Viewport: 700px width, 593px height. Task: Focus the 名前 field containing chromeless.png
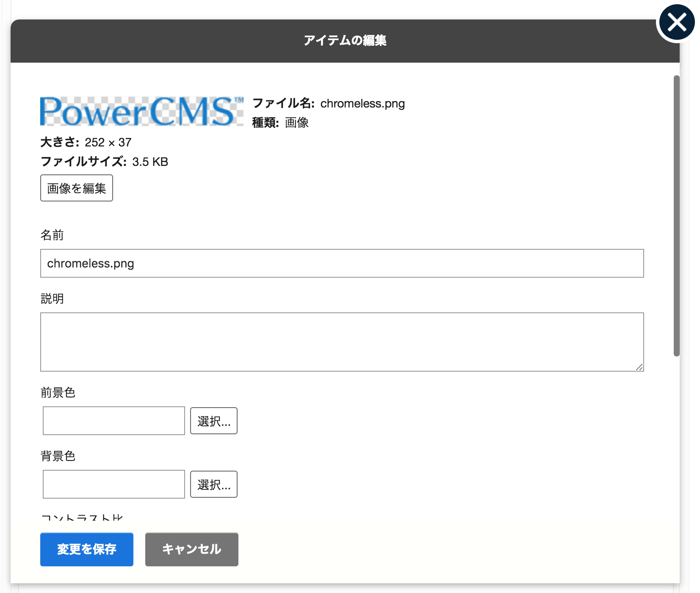[x=342, y=263]
